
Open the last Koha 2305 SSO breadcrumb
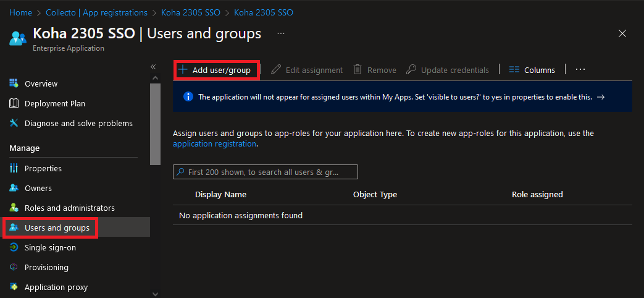(x=263, y=13)
